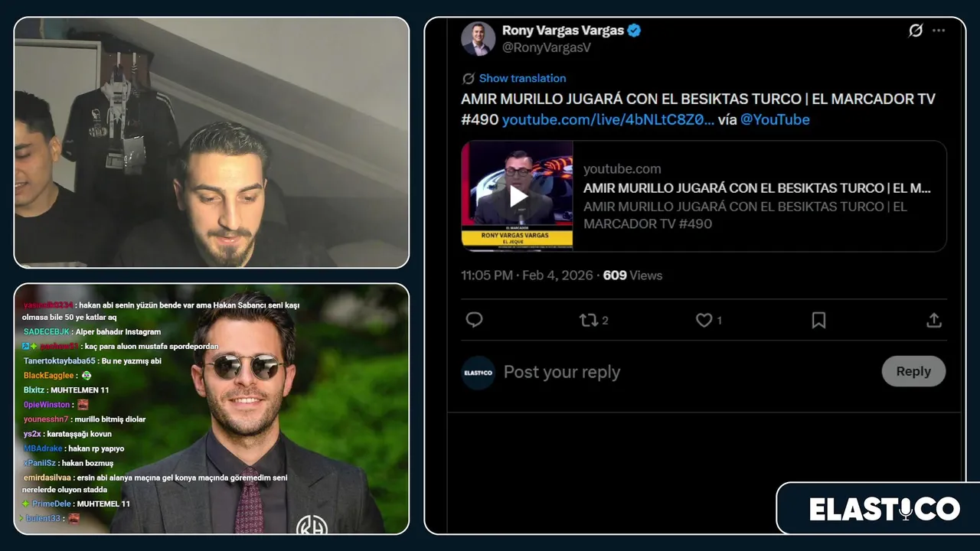The image size is (980, 551).
Task: Click chat username younesshn7
Action: (x=46, y=419)
